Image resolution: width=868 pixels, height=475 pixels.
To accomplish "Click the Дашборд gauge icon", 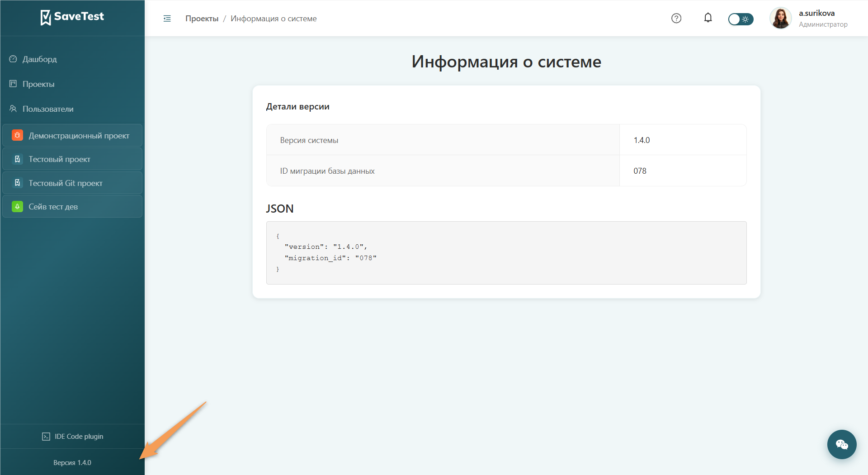I will pyautogui.click(x=13, y=59).
